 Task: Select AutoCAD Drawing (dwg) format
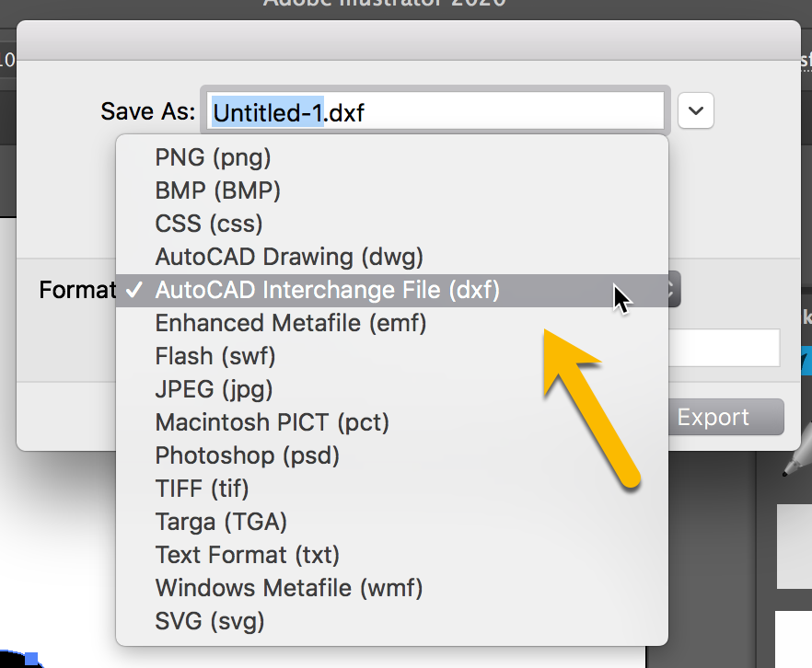click(289, 257)
